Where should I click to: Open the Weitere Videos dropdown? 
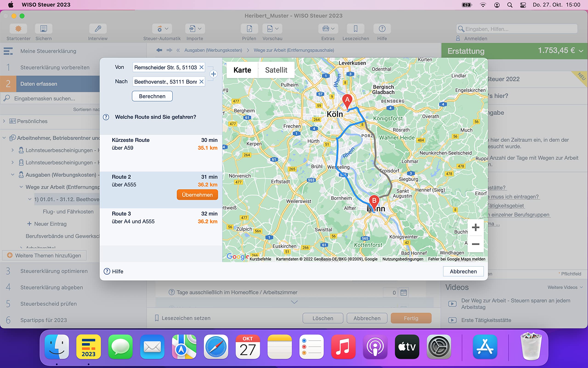click(x=565, y=287)
